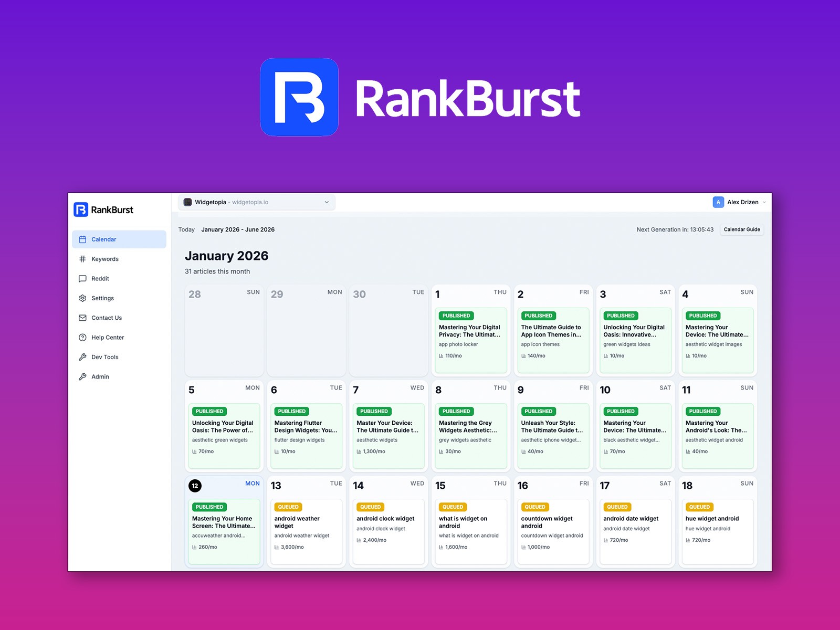The height and width of the screenshot is (630, 840).
Task: Click the Contact Us envelope icon
Action: pyautogui.click(x=82, y=318)
